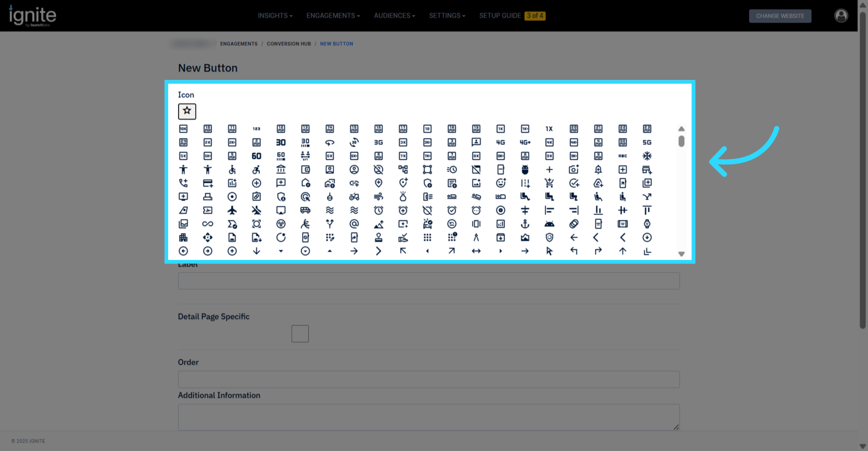The width and height of the screenshot is (868, 451).
Task: Open the user profile avatar
Action: 841,16
